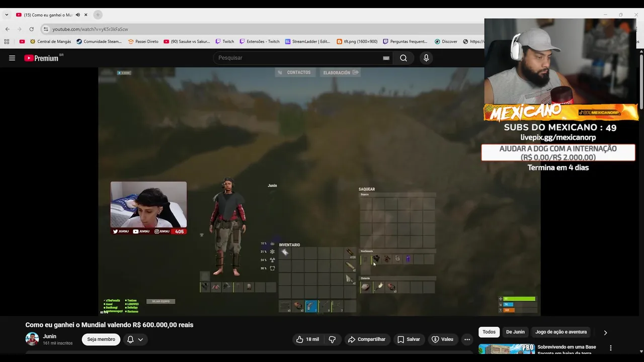Viewport: 644px width, 362px height.
Task: Select the De Junin chip
Action: tap(515, 332)
